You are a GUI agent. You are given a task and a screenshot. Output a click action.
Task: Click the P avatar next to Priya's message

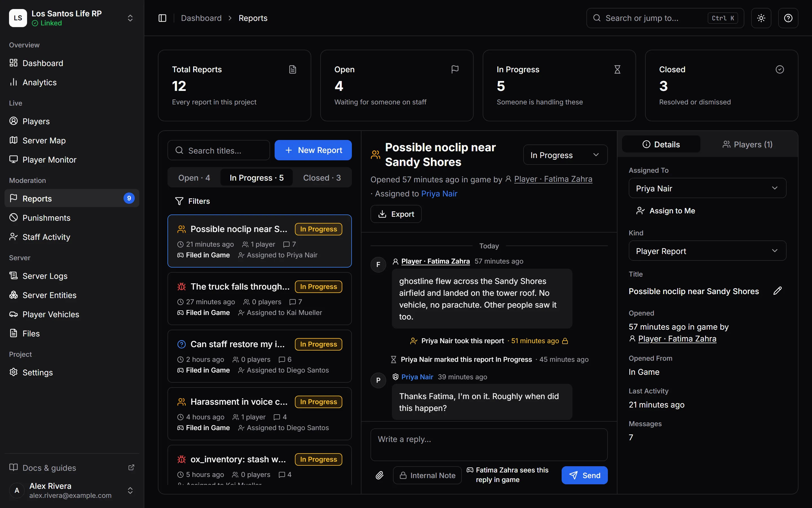pyautogui.click(x=378, y=380)
